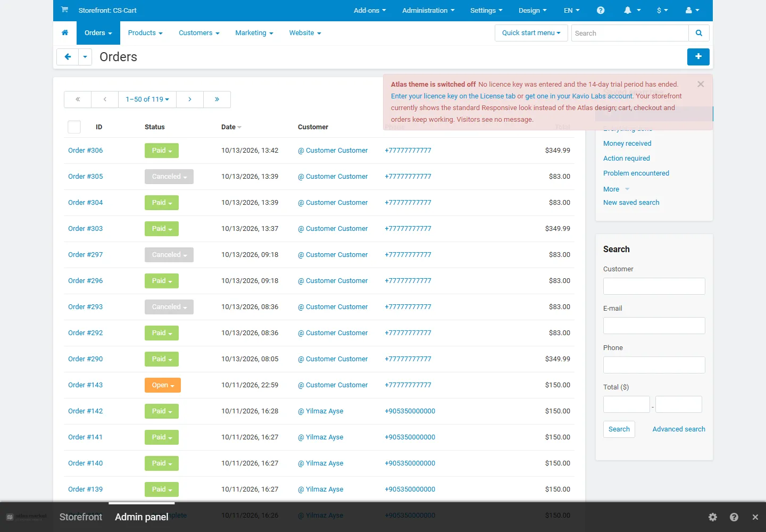Image resolution: width=766 pixels, height=532 pixels.
Task: Select the Money received saved search
Action: [627, 144]
